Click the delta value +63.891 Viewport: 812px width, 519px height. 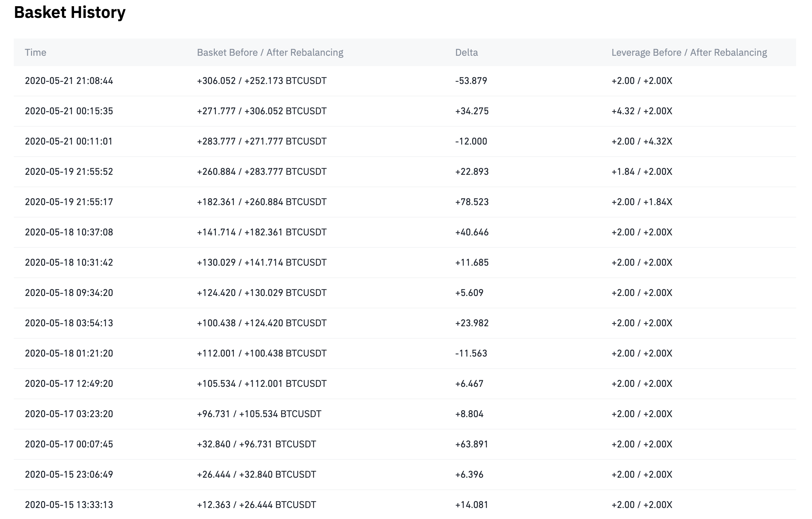click(x=472, y=444)
